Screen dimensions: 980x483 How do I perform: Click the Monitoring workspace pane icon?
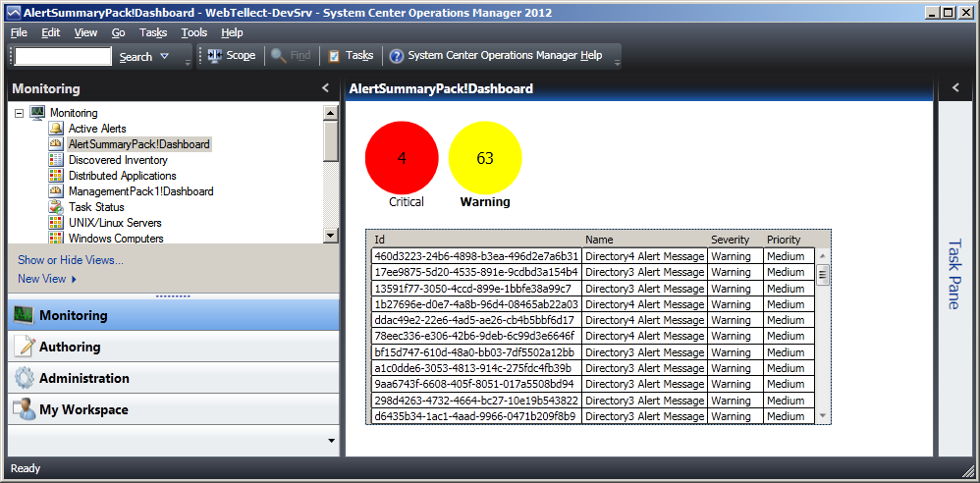24,315
